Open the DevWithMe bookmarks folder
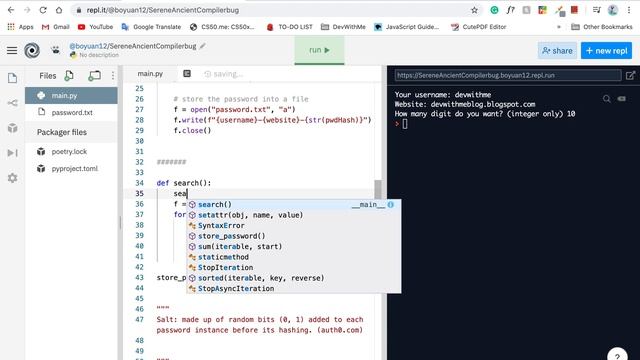Screen dimensions: 640x360 tap(343, 27)
